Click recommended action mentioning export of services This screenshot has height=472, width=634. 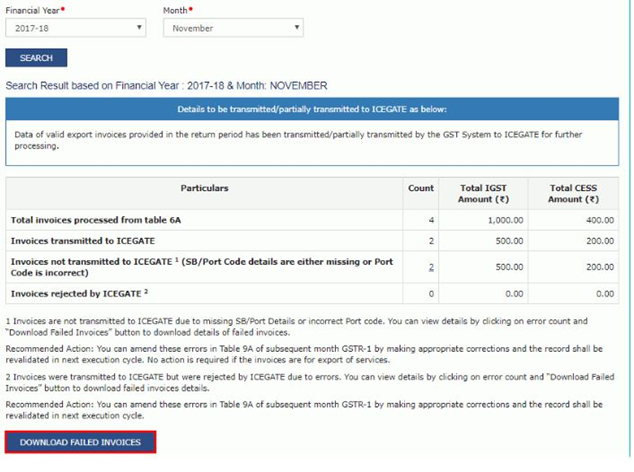(x=304, y=354)
